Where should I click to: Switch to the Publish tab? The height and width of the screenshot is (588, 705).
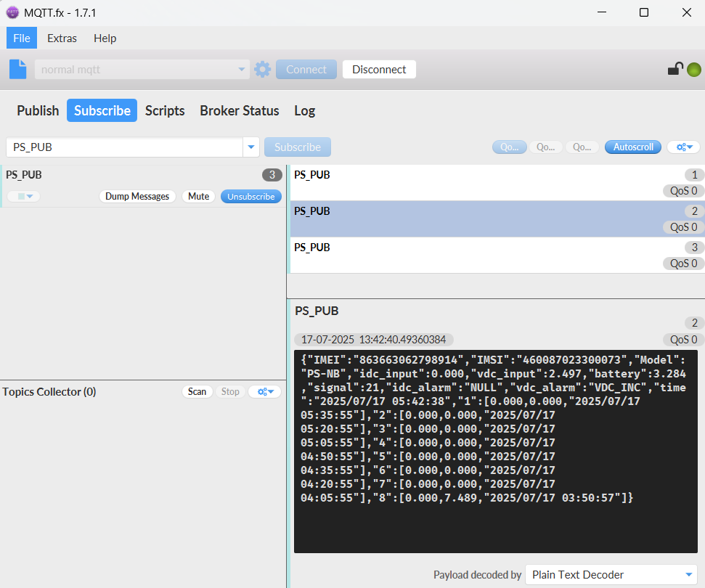38,110
